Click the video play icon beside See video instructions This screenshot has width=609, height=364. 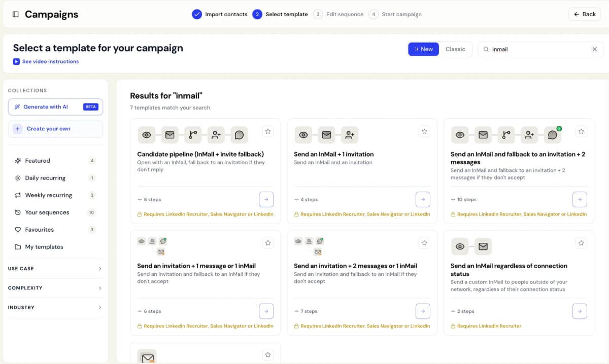(17, 61)
